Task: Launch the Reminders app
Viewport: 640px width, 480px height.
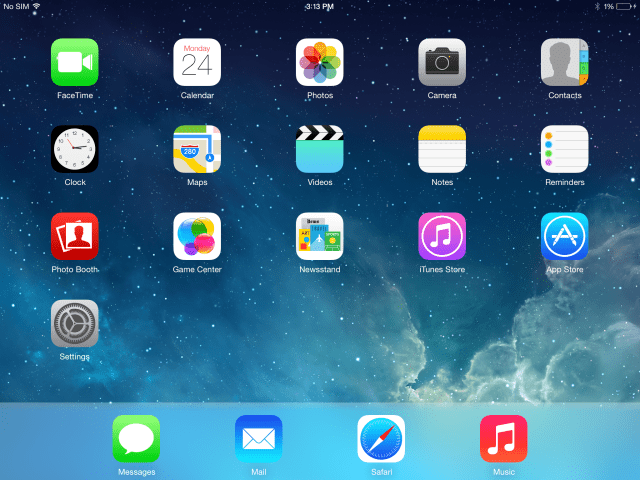Action: [x=564, y=149]
